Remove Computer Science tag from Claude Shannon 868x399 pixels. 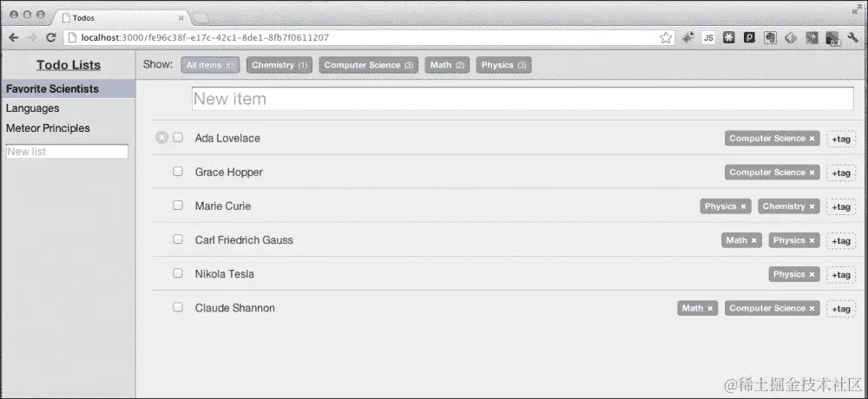point(812,308)
